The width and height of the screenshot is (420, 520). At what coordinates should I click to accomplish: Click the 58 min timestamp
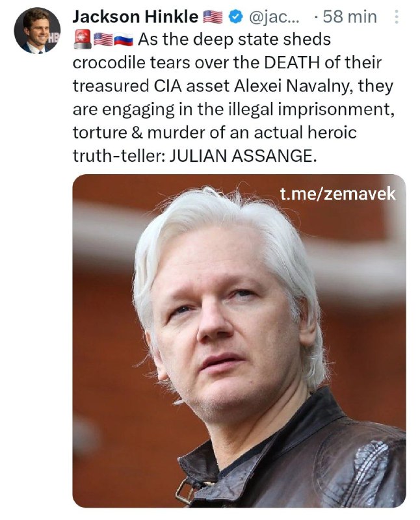(350, 17)
